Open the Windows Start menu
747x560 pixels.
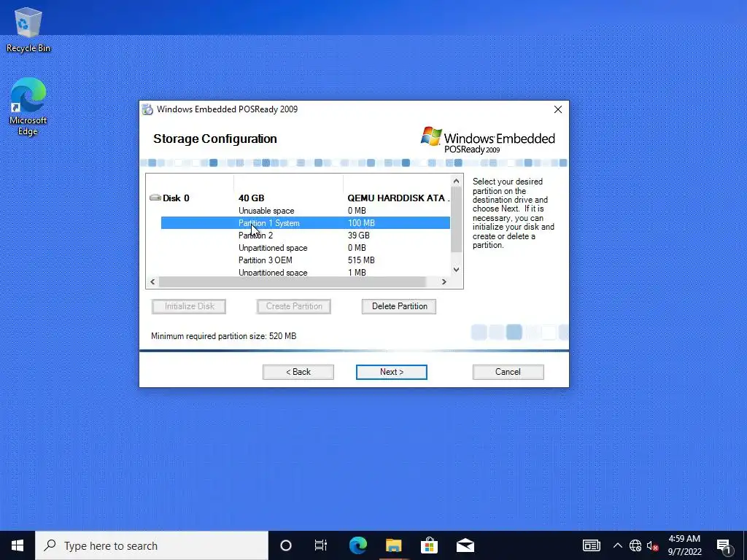[18, 545]
